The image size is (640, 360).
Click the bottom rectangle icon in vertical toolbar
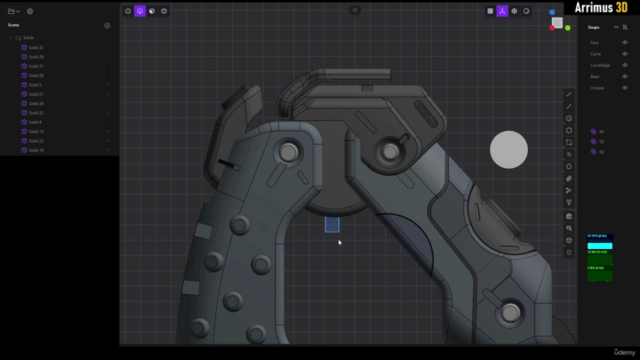click(569, 252)
